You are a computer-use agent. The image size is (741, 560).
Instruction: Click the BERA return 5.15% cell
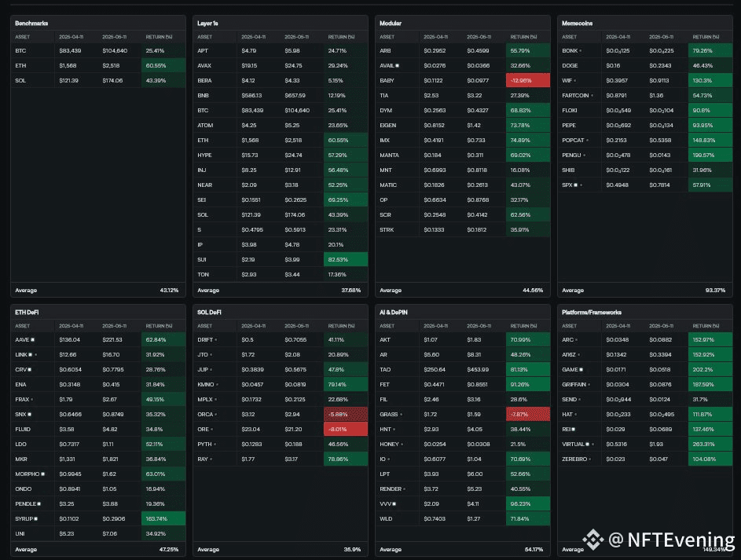click(346, 81)
